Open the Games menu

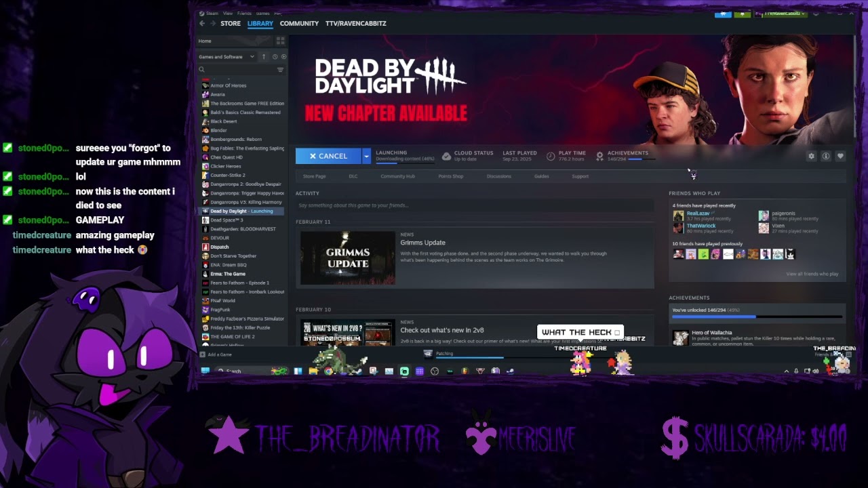coord(262,14)
